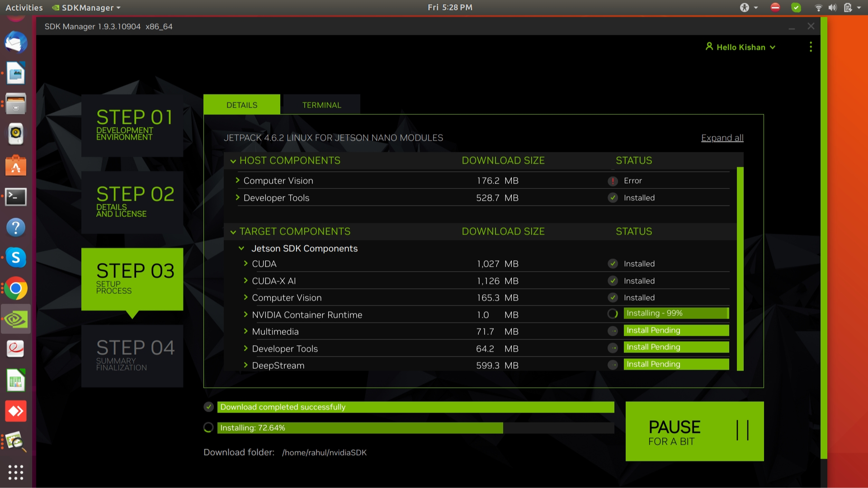Click the user profile icon beside Hello Kishan

pos(709,47)
